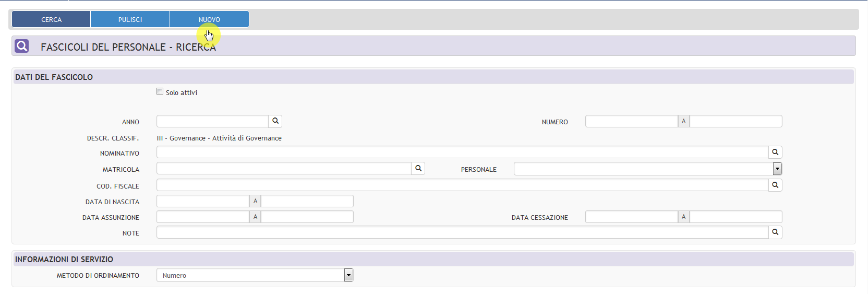Image resolution: width=868 pixels, height=294 pixels.
Task: Click the DATA CESSAZIONE start date field
Action: pos(631,217)
